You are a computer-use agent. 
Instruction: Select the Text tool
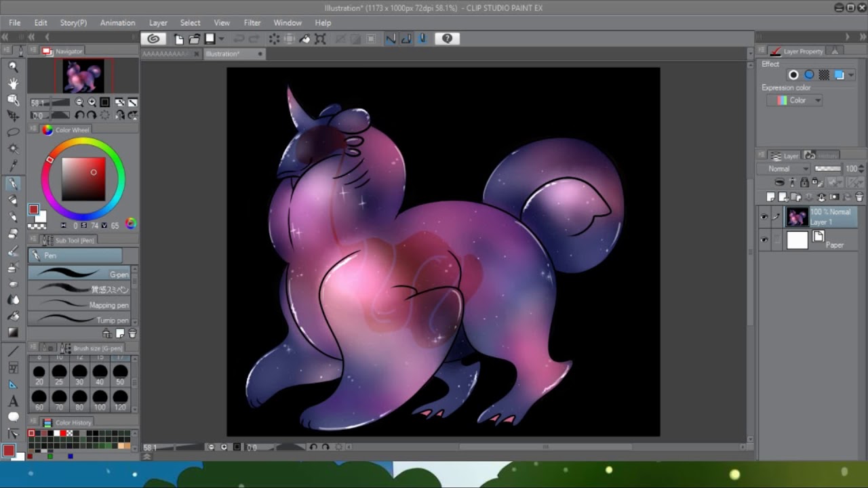click(13, 401)
